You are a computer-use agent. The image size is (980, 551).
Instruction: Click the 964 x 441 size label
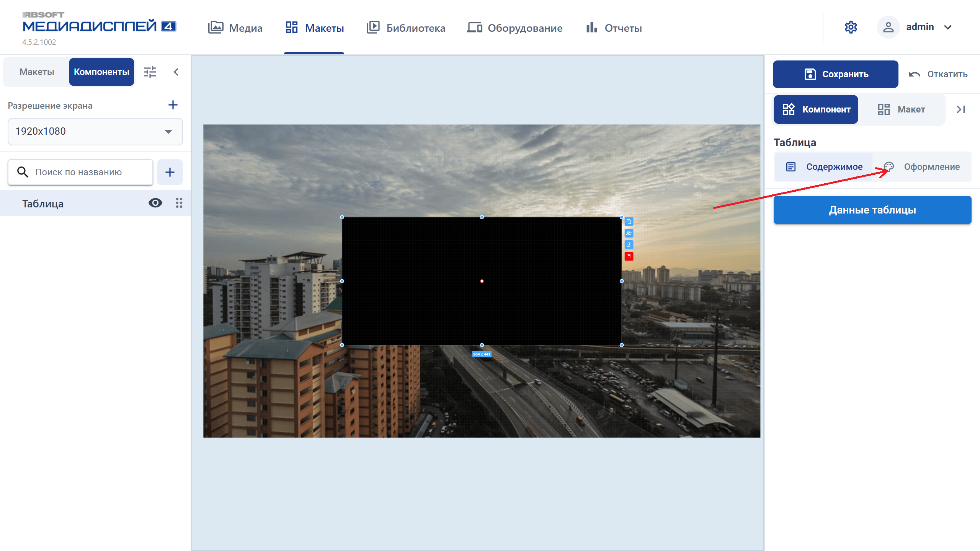pyautogui.click(x=482, y=354)
